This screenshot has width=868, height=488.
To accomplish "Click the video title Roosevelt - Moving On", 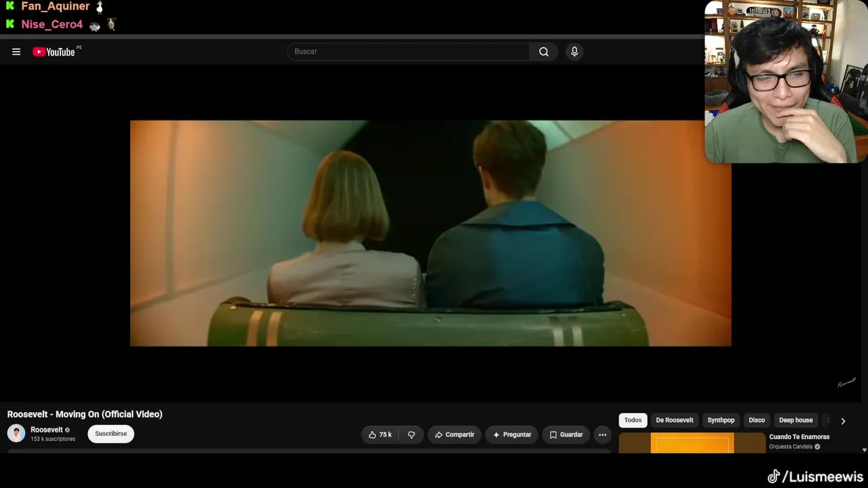I will (85, 414).
